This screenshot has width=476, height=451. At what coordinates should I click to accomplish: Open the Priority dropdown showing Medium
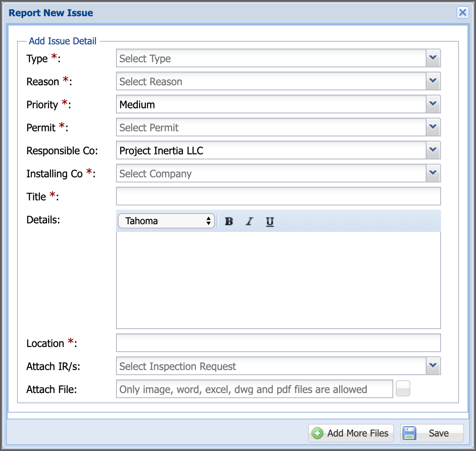click(x=433, y=104)
